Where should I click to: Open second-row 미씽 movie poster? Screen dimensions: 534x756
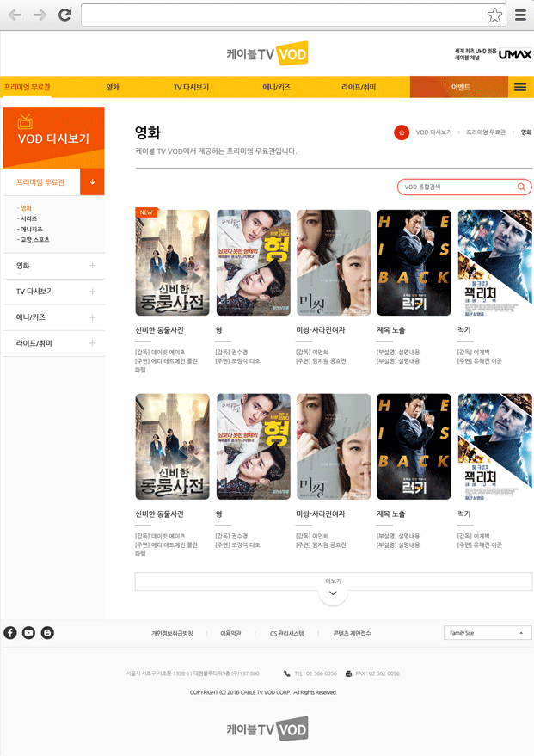coord(334,446)
